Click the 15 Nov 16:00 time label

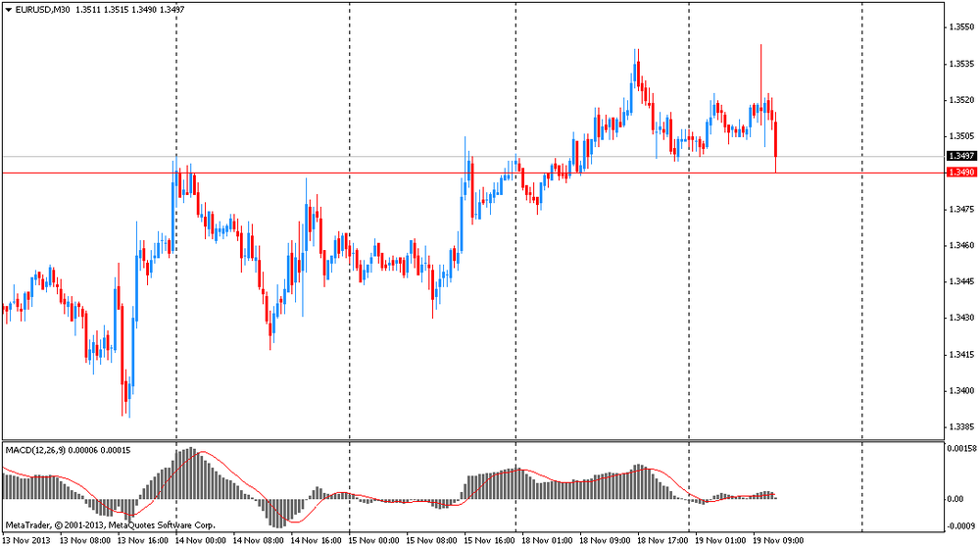[490, 539]
